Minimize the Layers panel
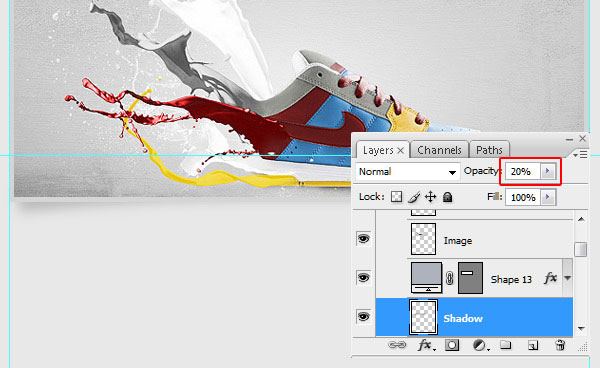 (569, 140)
